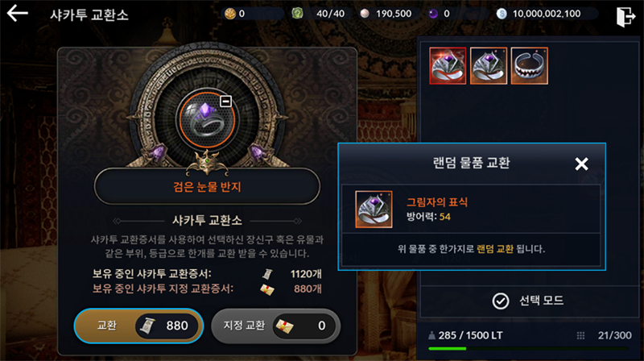Tap the gold coin currency icon
Viewport: 644px width, 361px height.
230,14
